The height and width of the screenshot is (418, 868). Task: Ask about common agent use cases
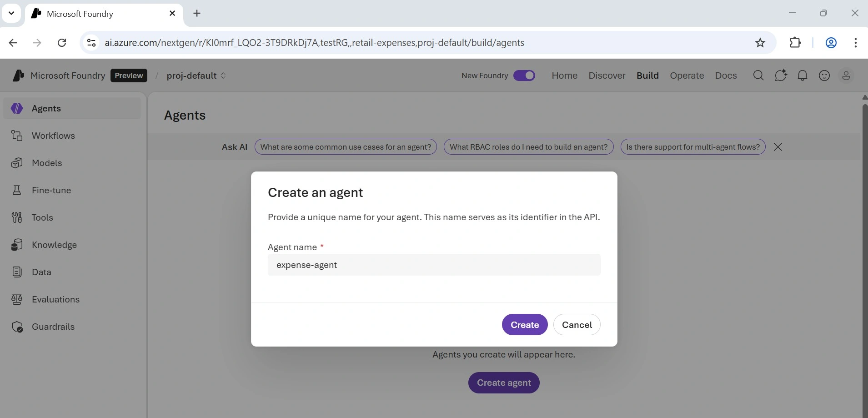[x=346, y=147]
